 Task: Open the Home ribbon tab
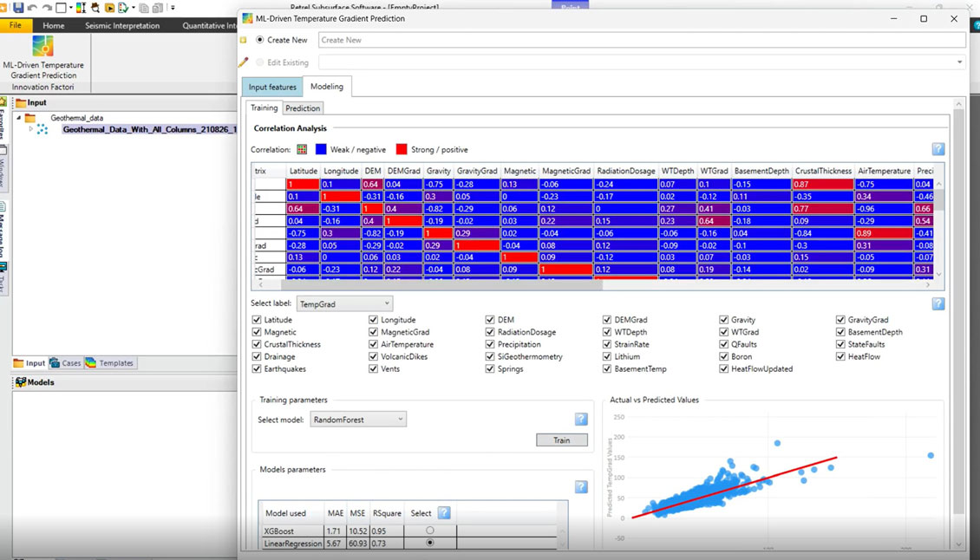click(54, 26)
